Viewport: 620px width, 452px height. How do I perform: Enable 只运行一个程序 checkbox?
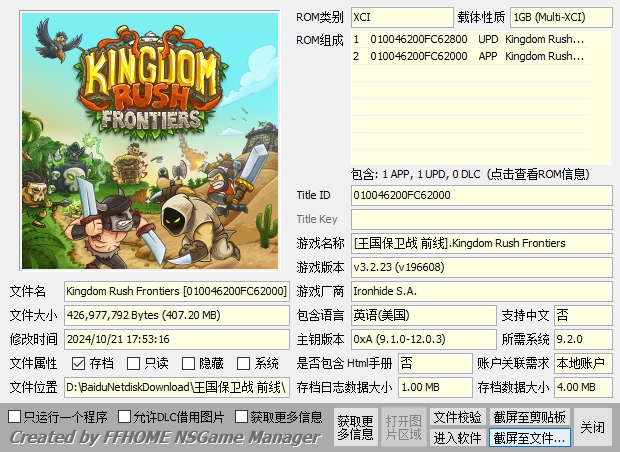tap(15, 416)
